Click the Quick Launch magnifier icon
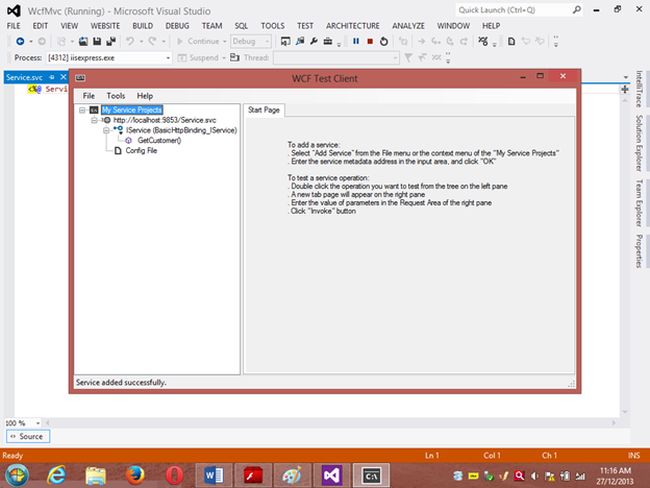The width and height of the screenshot is (650, 488). coord(577,10)
